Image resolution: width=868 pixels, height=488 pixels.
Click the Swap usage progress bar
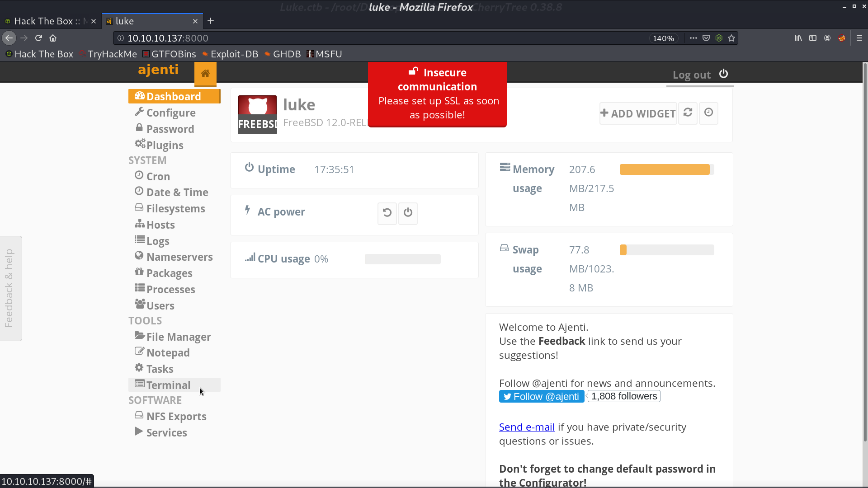[666, 250]
